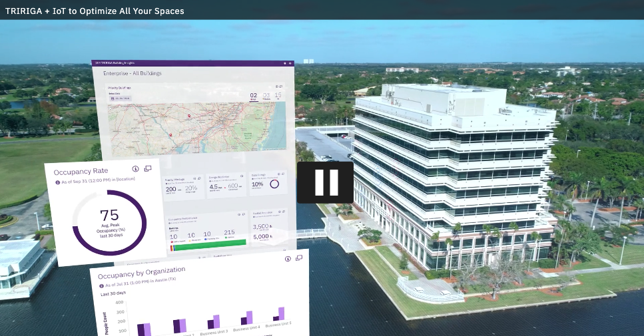Select the 03 priority count tab

(266, 96)
